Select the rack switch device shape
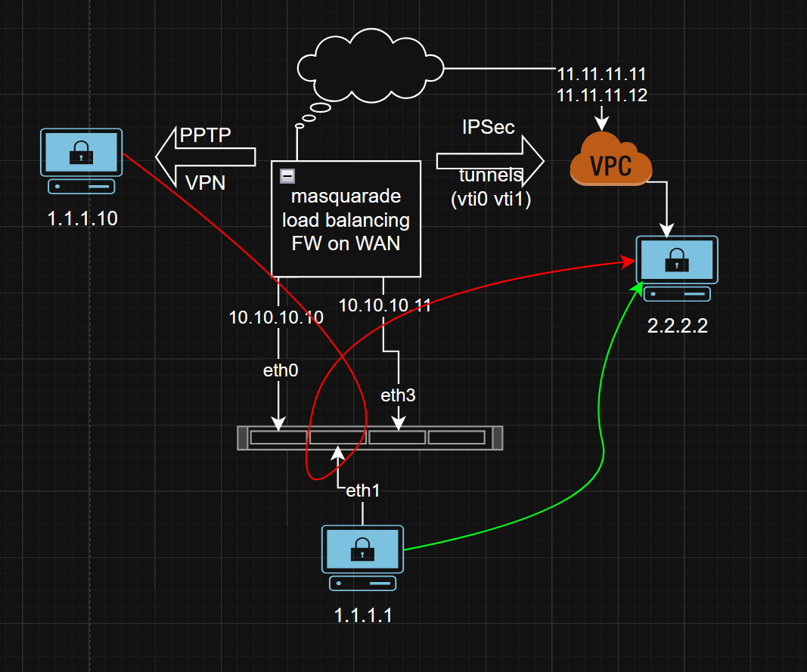 pos(370,438)
